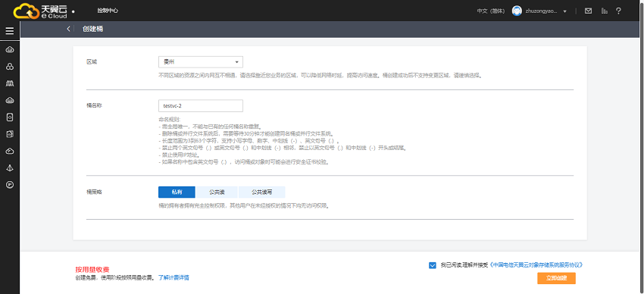The image size is (644, 294).
Task: Select the 公共读 bucket policy
Action: point(217,192)
